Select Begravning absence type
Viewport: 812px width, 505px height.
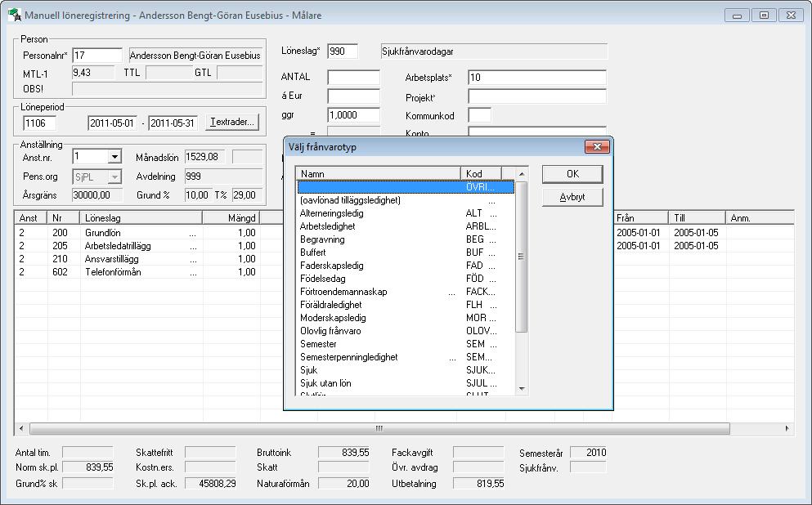[x=406, y=239]
